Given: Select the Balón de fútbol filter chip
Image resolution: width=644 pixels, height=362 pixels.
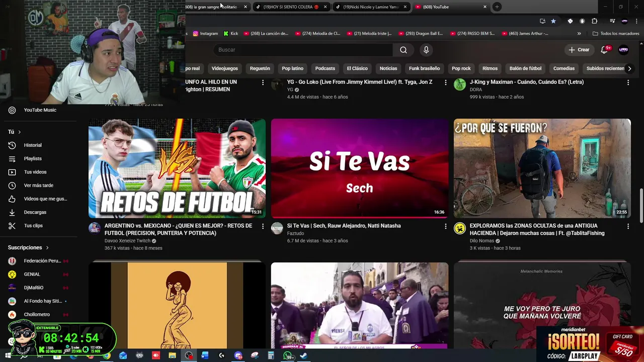Looking at the screenshot, I should (525, 68).
